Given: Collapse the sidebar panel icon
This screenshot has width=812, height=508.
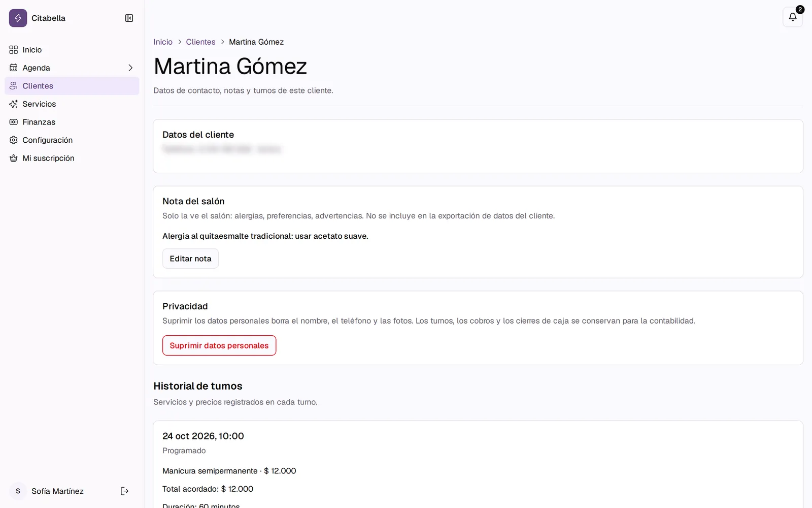Looking at the screenshot, I should (x=129, y=18).
